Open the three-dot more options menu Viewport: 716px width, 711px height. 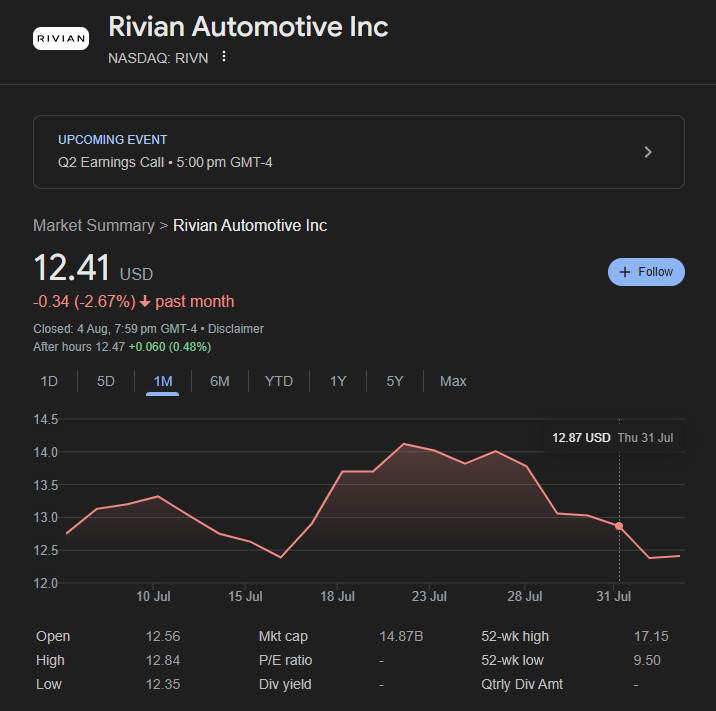click(x=224, y=57)
